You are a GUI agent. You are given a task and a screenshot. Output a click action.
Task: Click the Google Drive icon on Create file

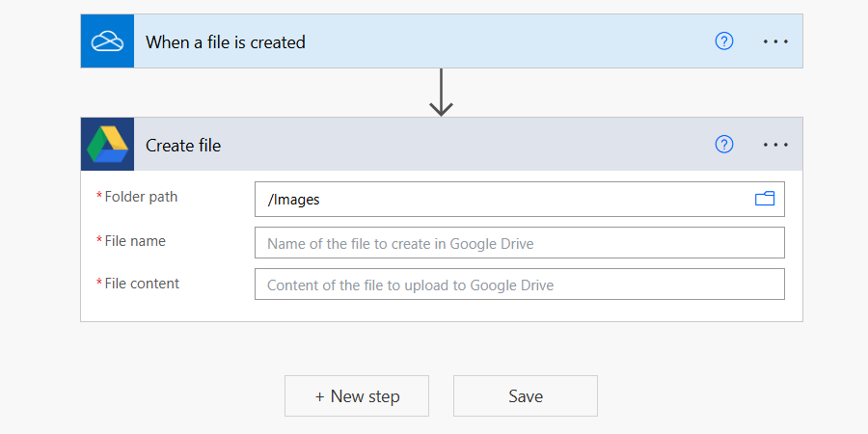tap(107, 144)
